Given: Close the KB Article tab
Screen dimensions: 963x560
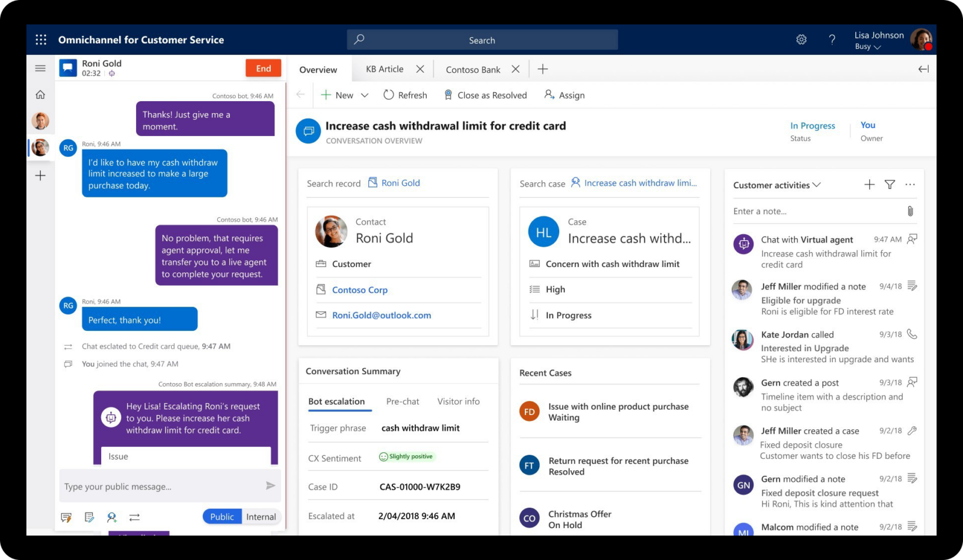Looking at the screenshot, I should point(420,69).
